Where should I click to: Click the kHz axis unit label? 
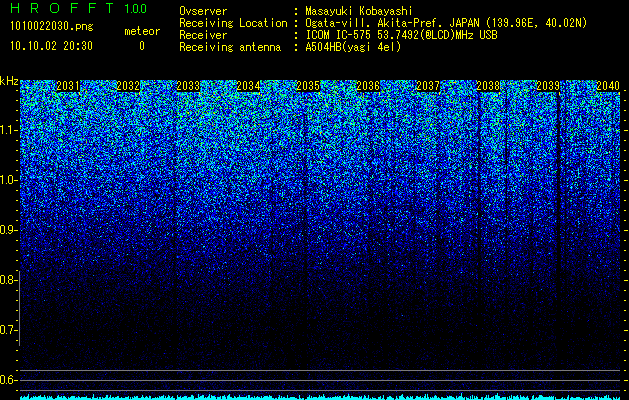[9, 81]
